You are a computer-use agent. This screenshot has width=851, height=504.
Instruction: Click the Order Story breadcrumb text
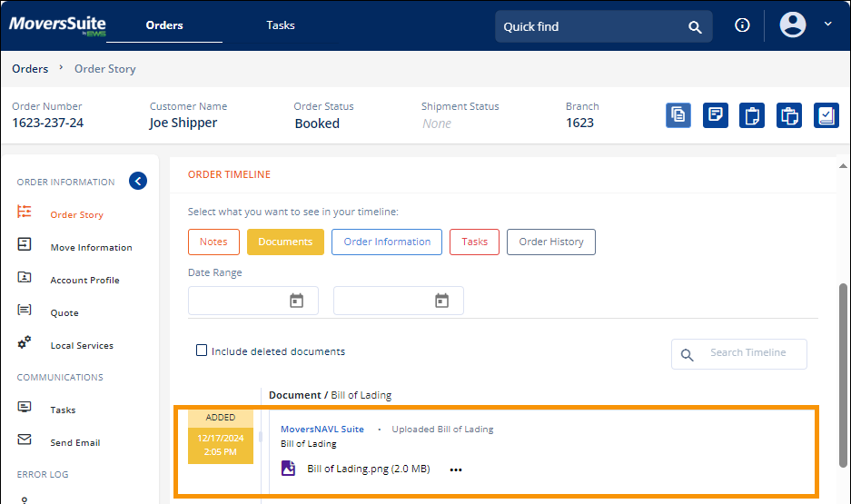point(104,69)
